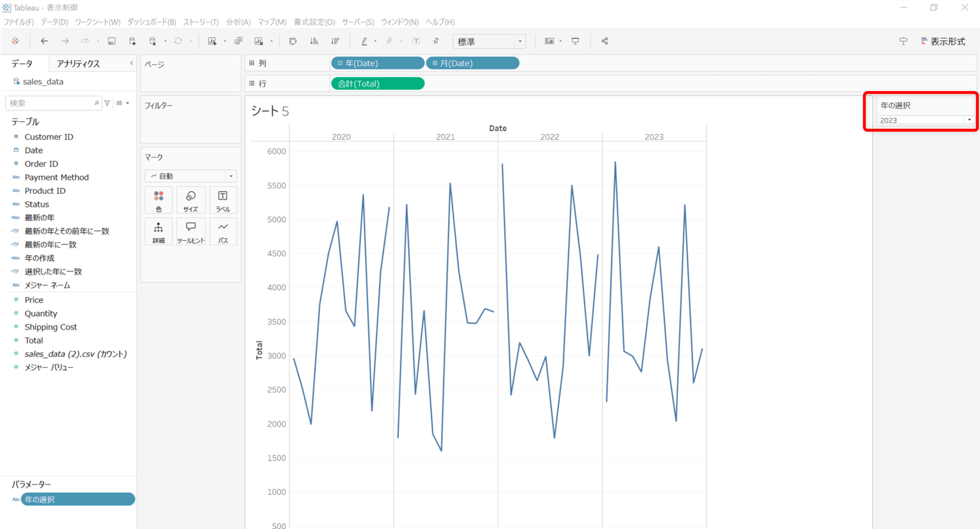Image resolution: width=980 pixels, height=529 pixels.
Task: Clear the sheet icon
Action: point(259,41)
